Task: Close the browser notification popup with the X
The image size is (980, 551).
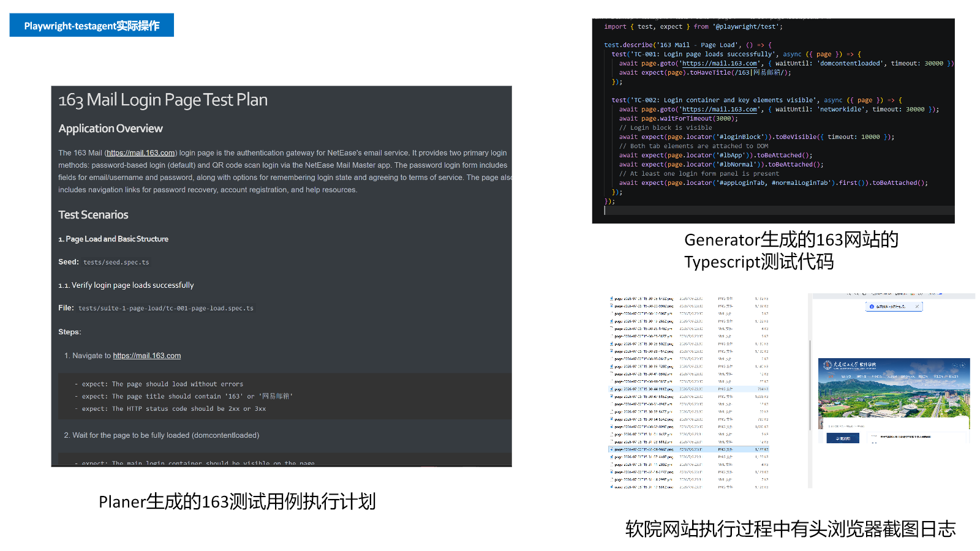Action: point(917,306)
